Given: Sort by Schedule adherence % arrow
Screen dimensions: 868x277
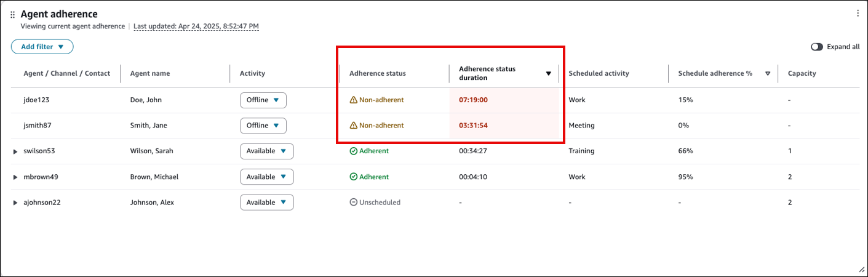Looking at the screenshot, I should coord(767,74).
